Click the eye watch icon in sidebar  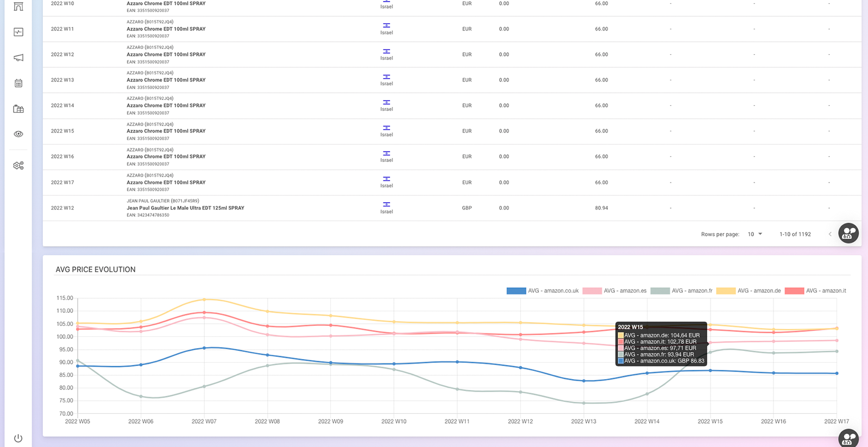[x=18, y=134]
